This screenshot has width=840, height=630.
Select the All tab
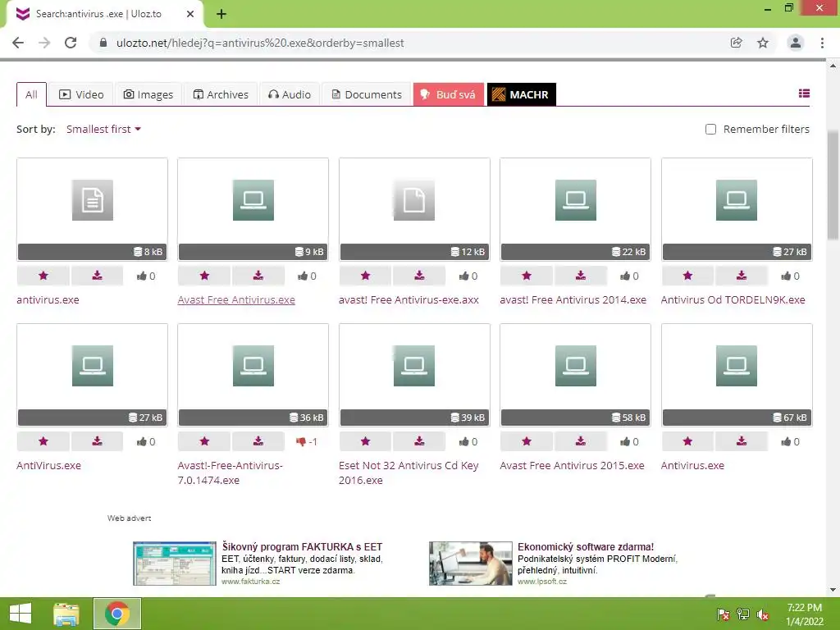point(32,94)
